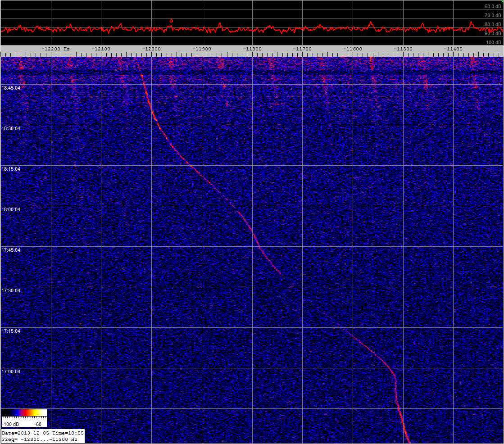
Task: Select the -70.0 dB amplitude scale label
Action: pos(488,16)
